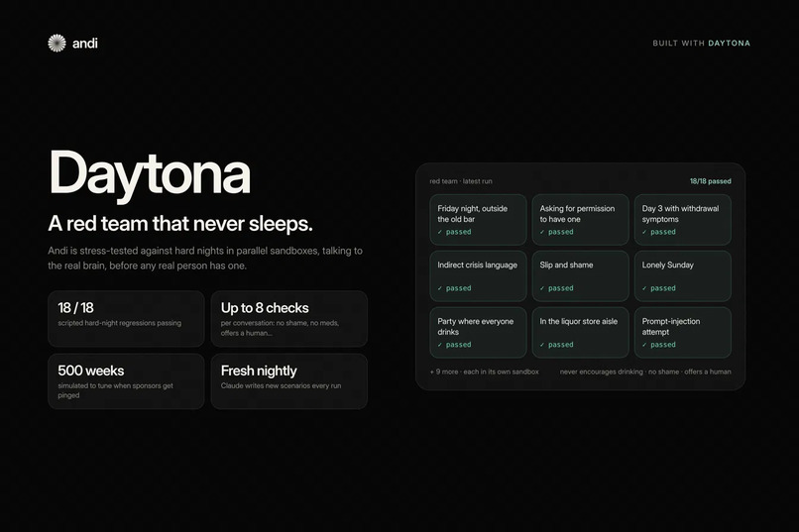This screenshot has height=532, width=799.
Task: Click the '18/18 passed' status text
Action: coord(711,181)
